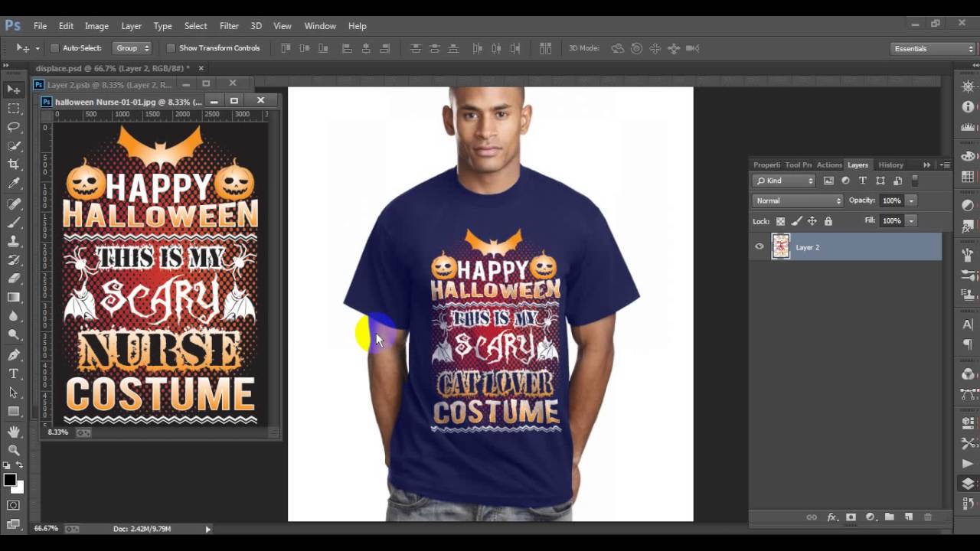Select the Lasso tool
Screen dimensions: 980x551
pos(14,127)
